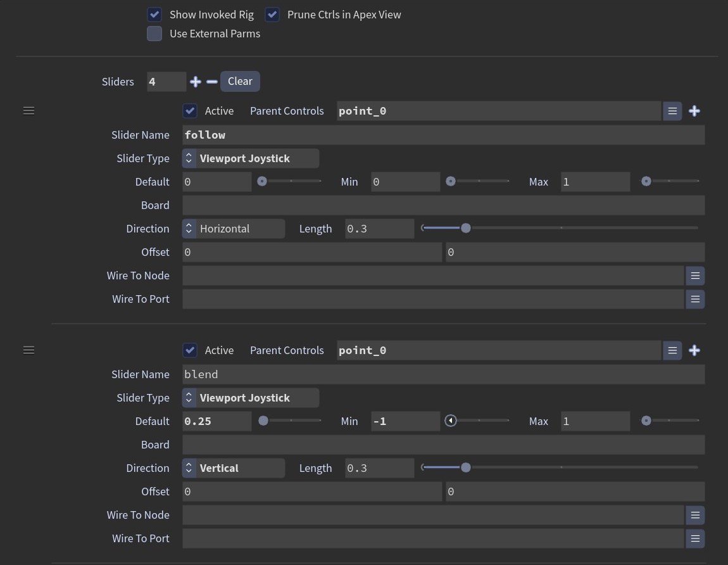Click Length value field of blend slider
Viewport: 728px width, 565px height.
(x=379, y=468)
